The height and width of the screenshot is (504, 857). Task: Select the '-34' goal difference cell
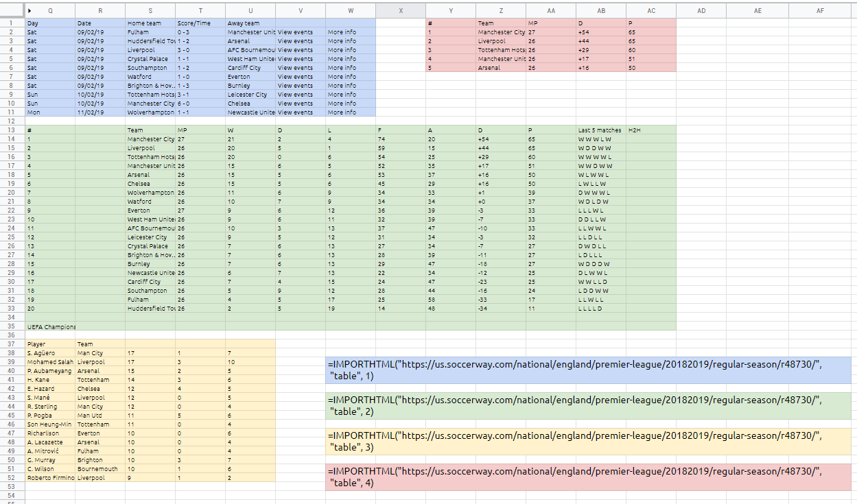click(x=501, y=308)
